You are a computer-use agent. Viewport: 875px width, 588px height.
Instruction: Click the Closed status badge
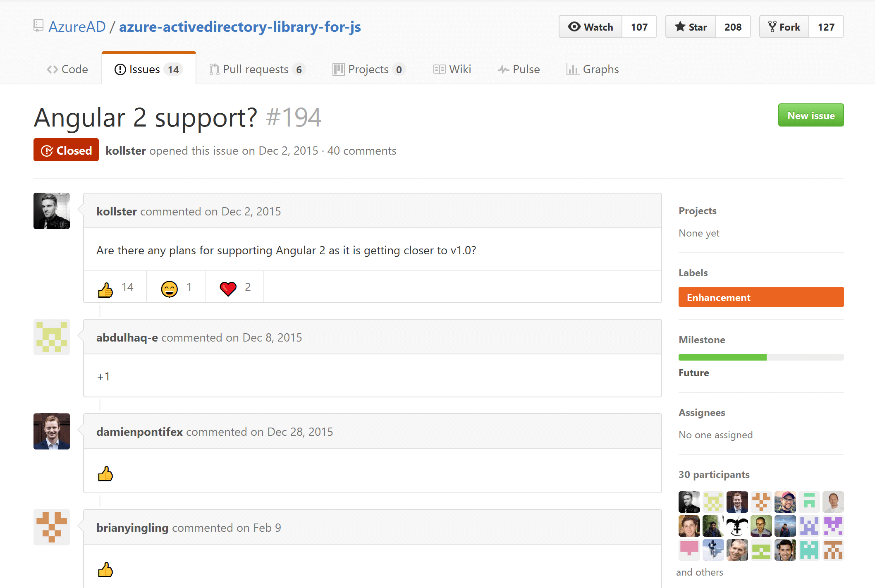(66, 150)
